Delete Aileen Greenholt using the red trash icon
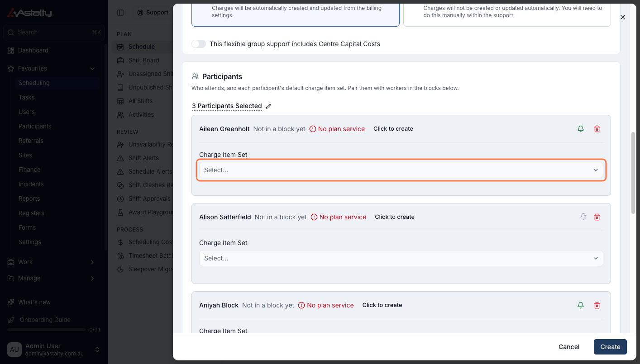640x364 pixels. pos(597,129)
